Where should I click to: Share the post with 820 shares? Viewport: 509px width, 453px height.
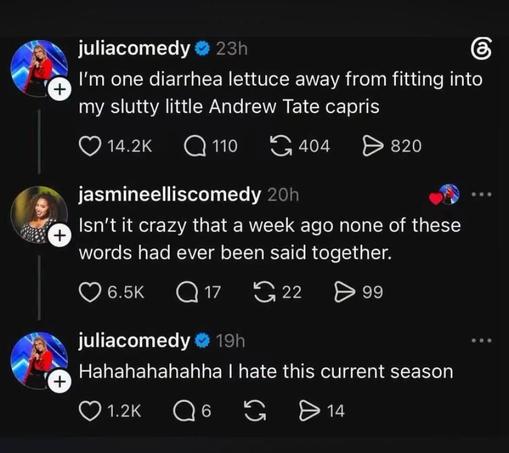click(x=373, y=147)
